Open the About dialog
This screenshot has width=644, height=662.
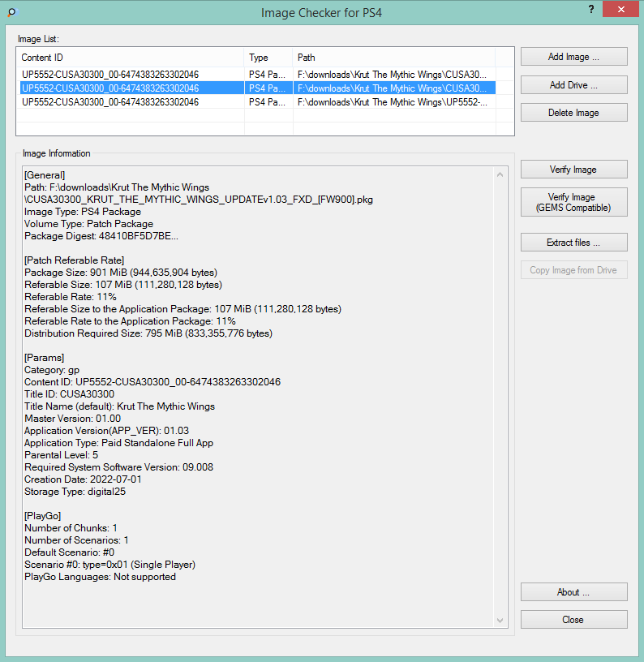573,592
